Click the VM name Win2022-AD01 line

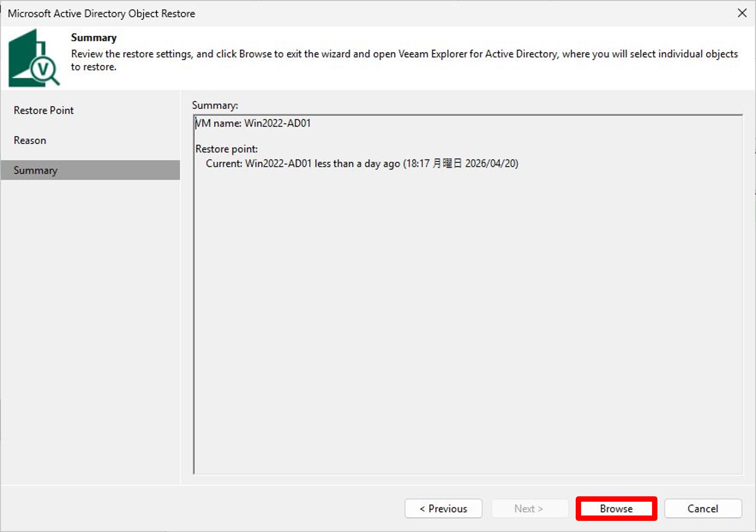253,123
